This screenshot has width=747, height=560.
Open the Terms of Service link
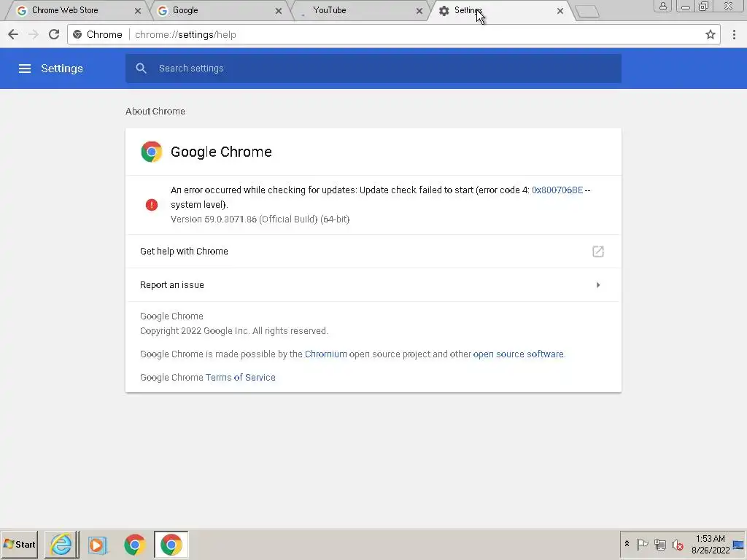coord(240,377)
